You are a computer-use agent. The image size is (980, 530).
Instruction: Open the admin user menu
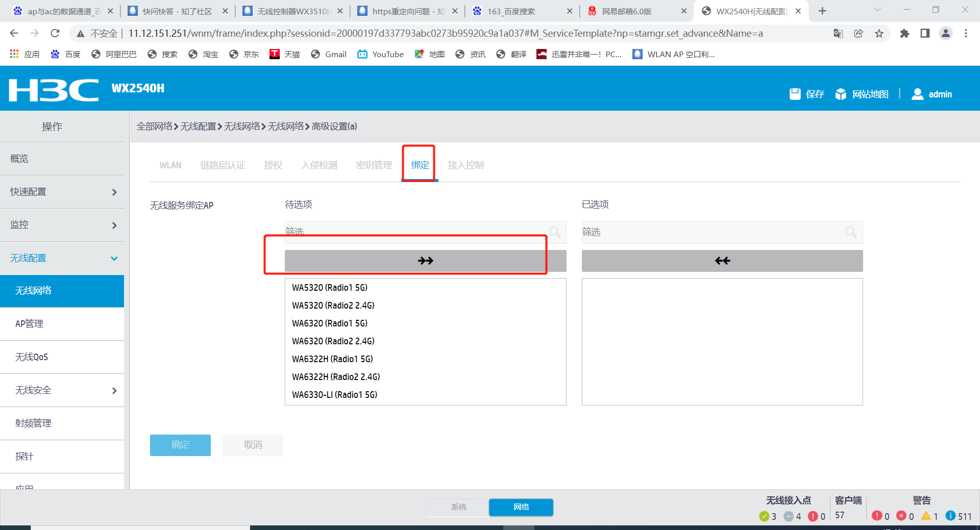pos(932,94)
